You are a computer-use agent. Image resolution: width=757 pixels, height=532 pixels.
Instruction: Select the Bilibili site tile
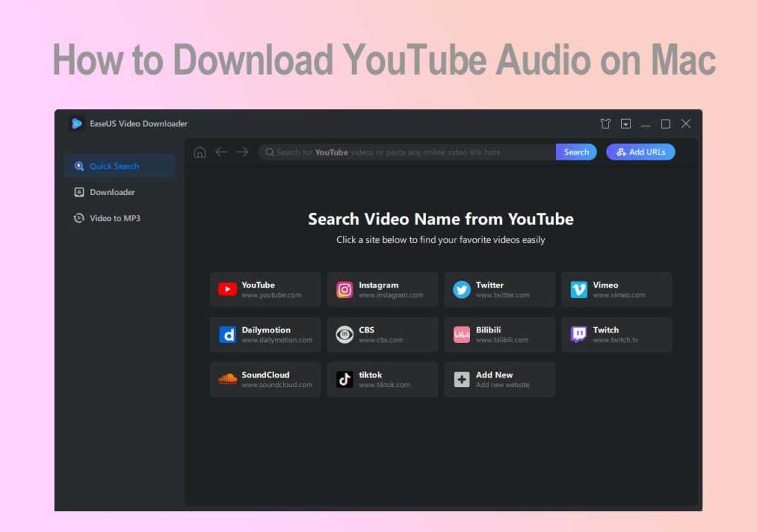pos(500,335)
